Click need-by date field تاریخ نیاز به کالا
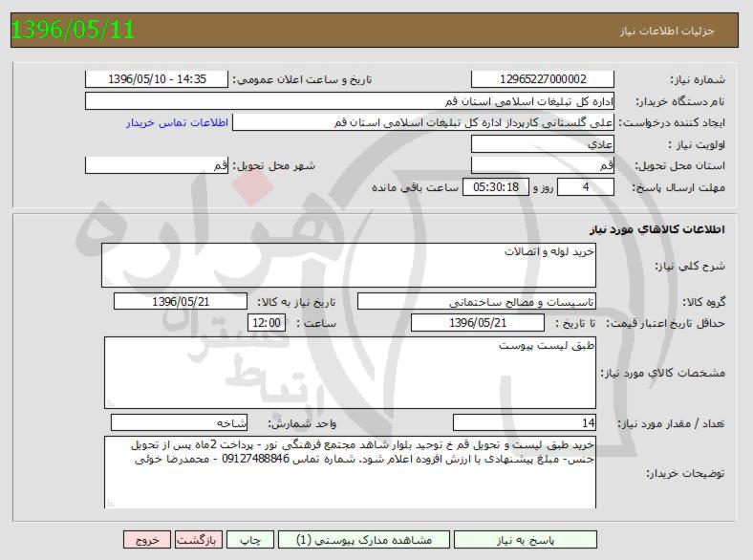 click(181, 302)
